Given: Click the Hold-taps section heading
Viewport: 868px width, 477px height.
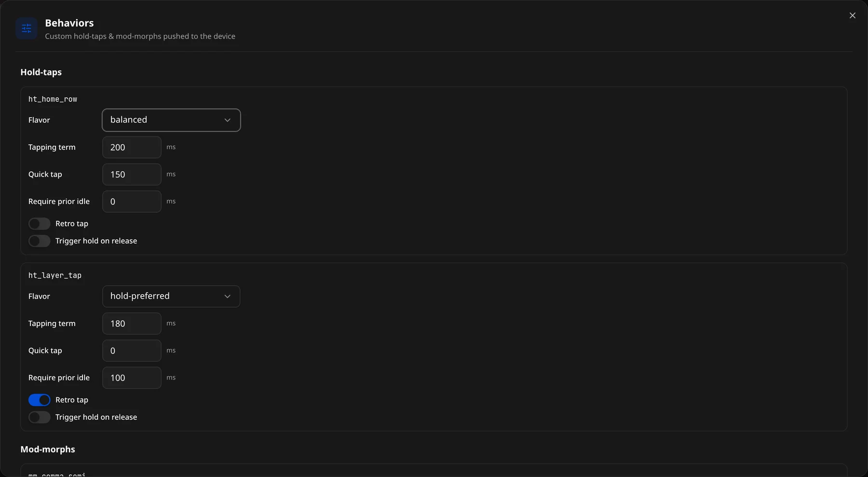Looking at the screenshot, I should tap(41, 72).
